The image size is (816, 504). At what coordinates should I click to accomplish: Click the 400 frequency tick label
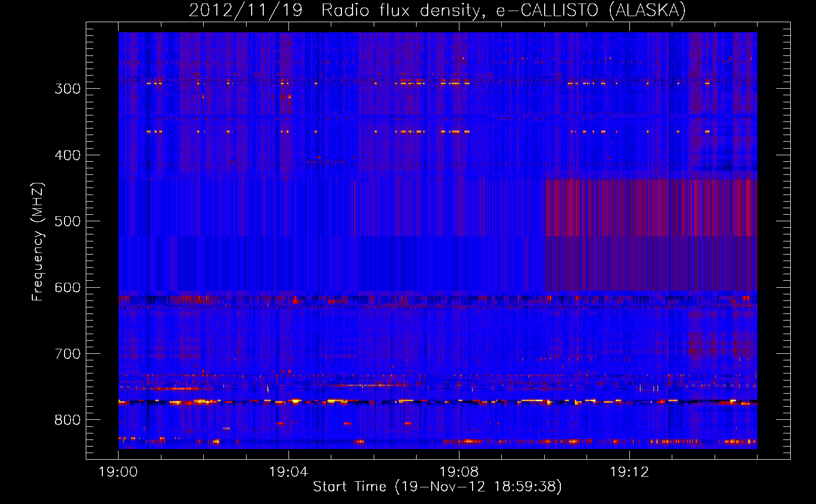pyautogui.click(x=68, y=155)
